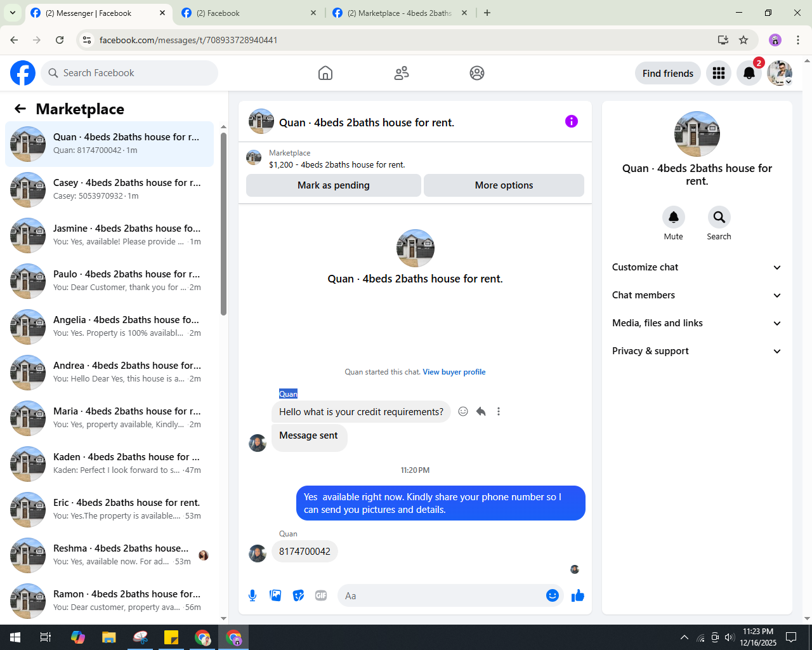React to the credit requirements message
Image resolution: width=812 pixels, height=650 pixels.
463,411
